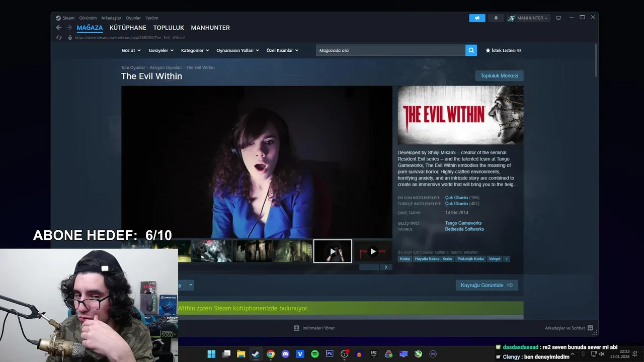Open the Kategoriler dropdown menu
Image resolution: width=644 pixels, height=362 pixels.
click(195, 50)
